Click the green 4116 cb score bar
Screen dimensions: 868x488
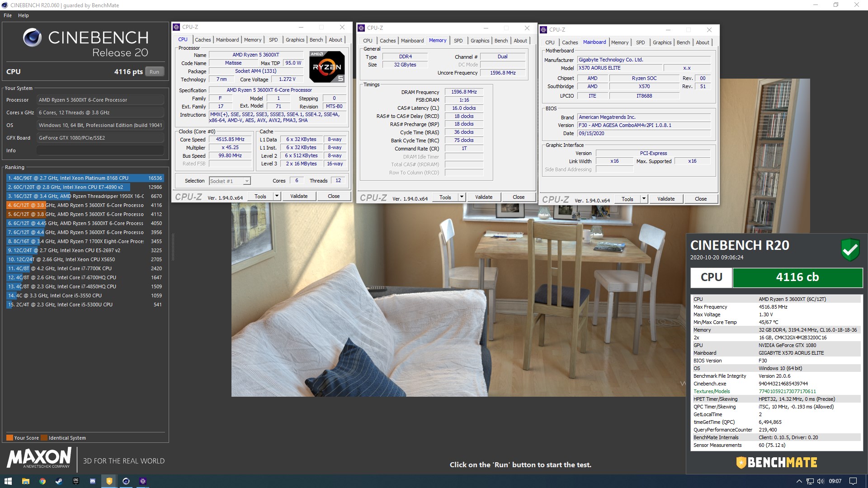tap(797, 277)
